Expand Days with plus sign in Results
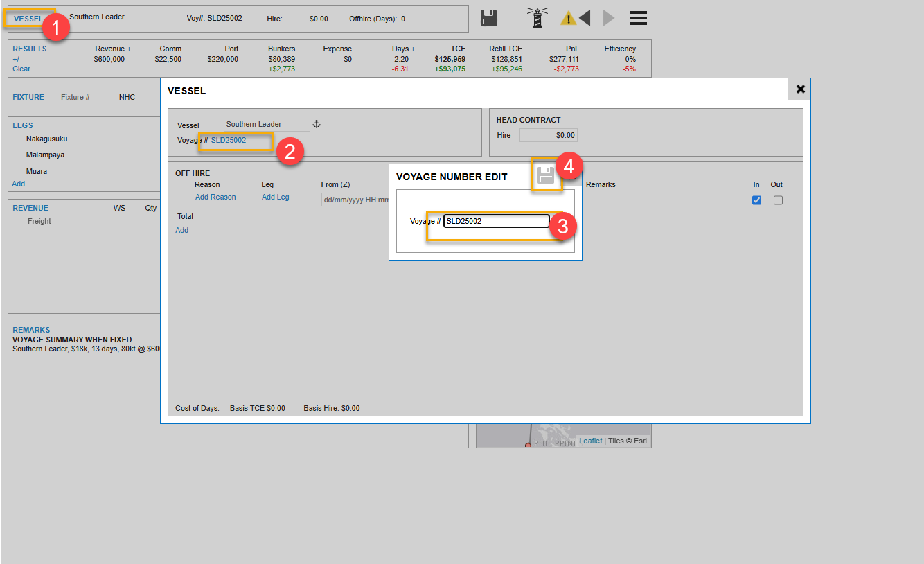Viewport: 924px width, 564px height. (x=414, y=49)
